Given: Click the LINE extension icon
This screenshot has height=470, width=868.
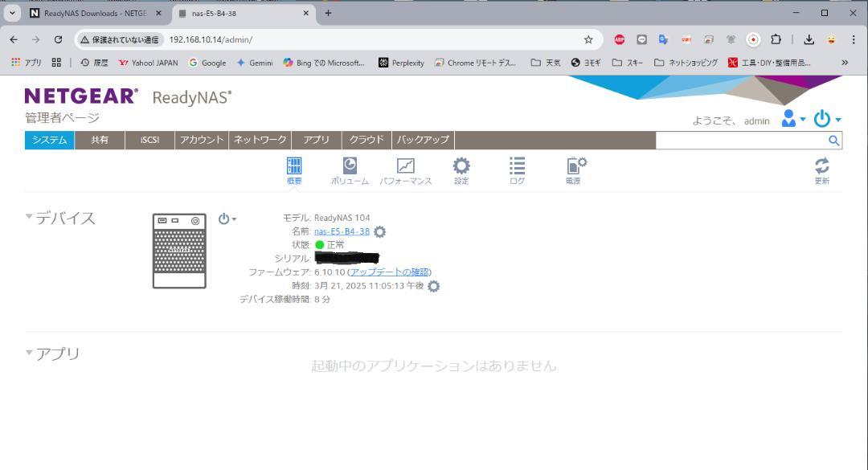Looking at the screenshot, I should 641,39.
